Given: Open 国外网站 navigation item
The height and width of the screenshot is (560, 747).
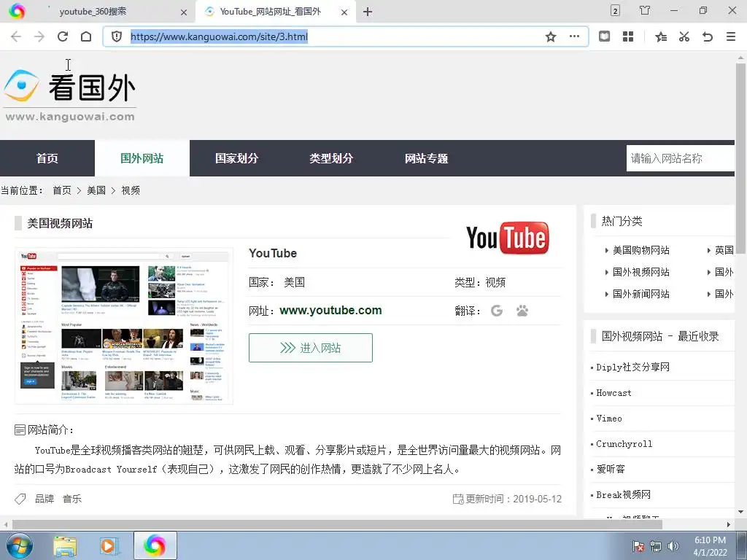Looking at the screenshot, I should coord(142,158).
